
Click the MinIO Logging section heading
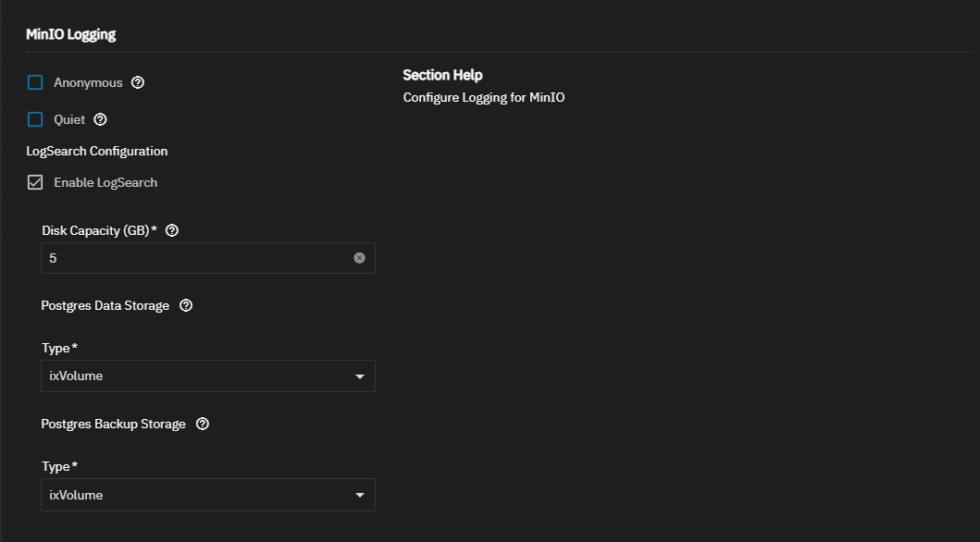coord(71,34)
